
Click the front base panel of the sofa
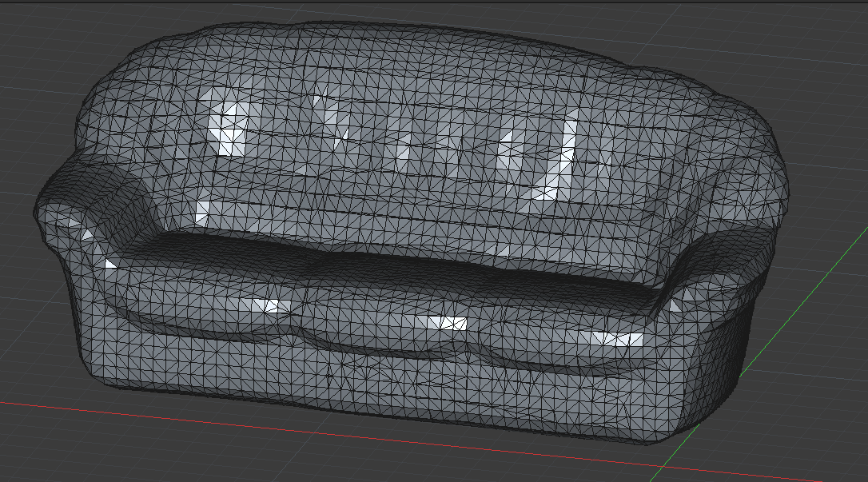point(400,384)
